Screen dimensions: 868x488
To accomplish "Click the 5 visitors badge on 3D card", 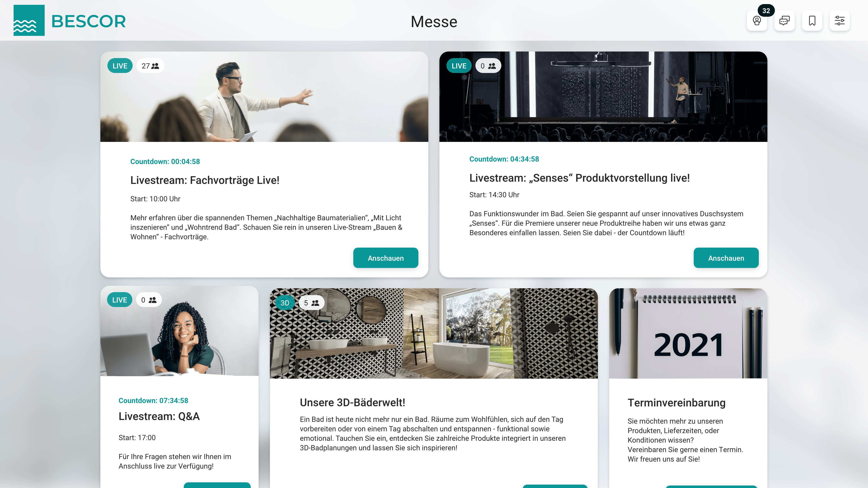I will (312, 303).
